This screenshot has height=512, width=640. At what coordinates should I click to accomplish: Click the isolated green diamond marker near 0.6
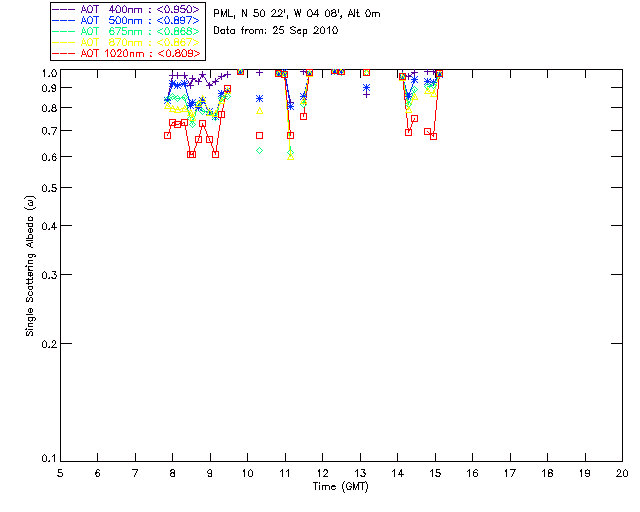tap(260, 151)
